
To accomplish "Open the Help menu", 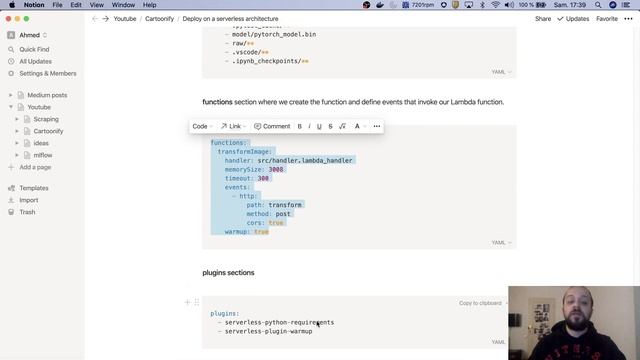I will [149, 5].
